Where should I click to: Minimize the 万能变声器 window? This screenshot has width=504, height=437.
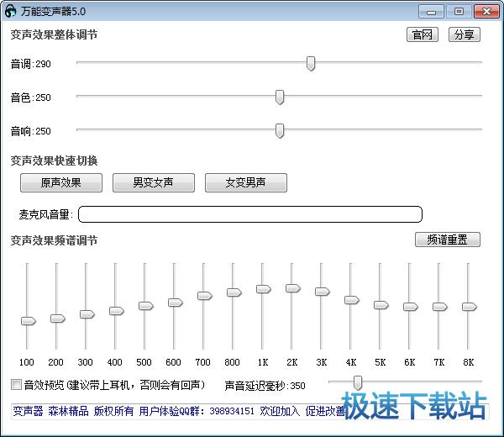point(433,12)
